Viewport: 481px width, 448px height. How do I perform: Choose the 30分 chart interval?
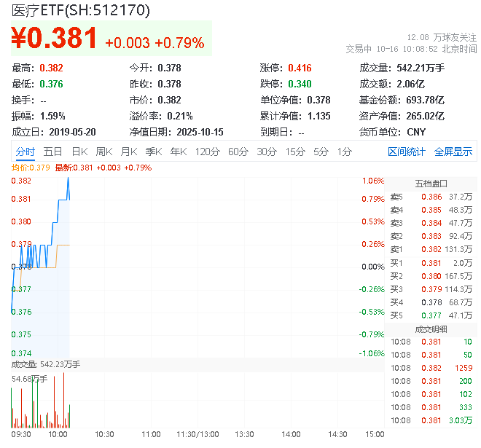(267, 152)
